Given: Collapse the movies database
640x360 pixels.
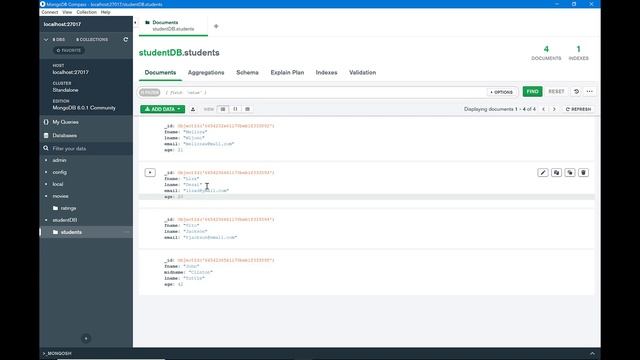Looking at the screenshot, I should coord(46,196).
